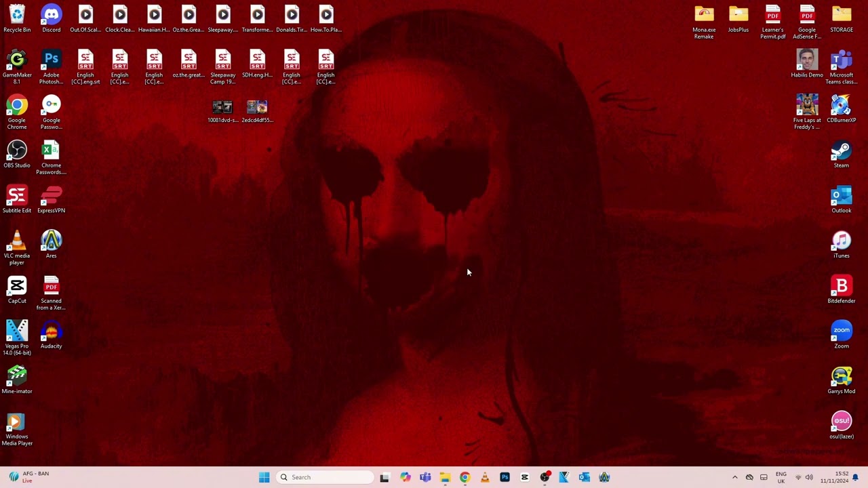Viewport: 868px width, 488px height.
Task: Open the AFG - BAN live score widget
Action: (28, 477)
